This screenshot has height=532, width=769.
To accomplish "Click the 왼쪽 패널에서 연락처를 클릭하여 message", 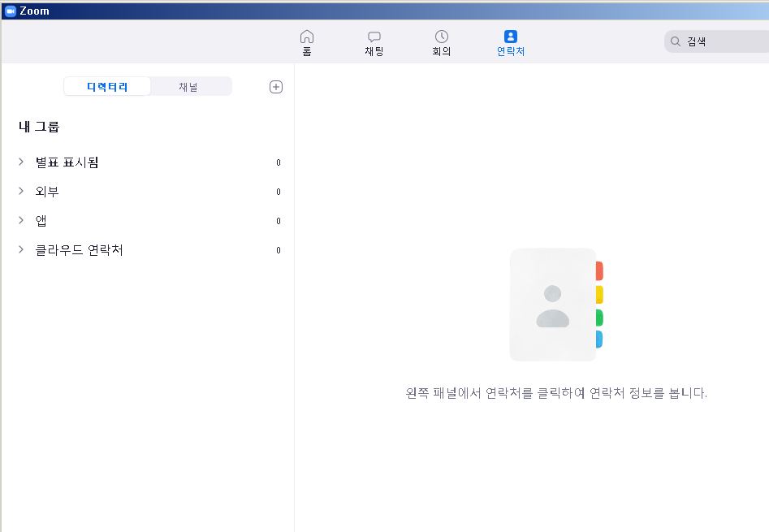I will click(x=556, y=393).
